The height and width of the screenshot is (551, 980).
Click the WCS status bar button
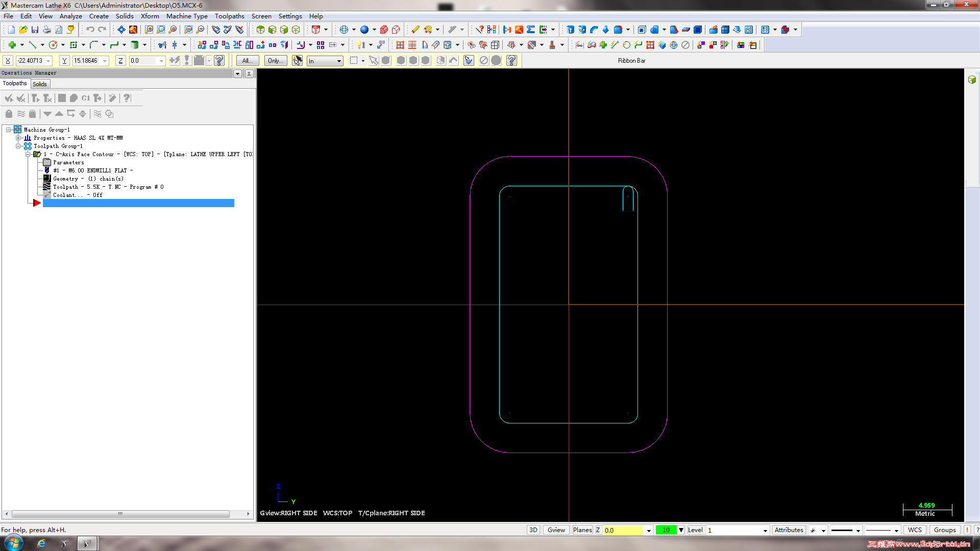point(915,530)
